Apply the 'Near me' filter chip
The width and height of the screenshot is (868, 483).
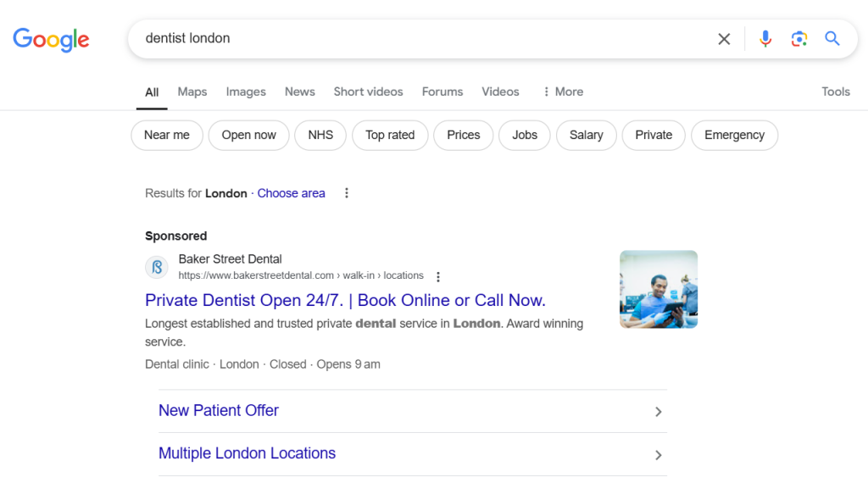[167, 135]
